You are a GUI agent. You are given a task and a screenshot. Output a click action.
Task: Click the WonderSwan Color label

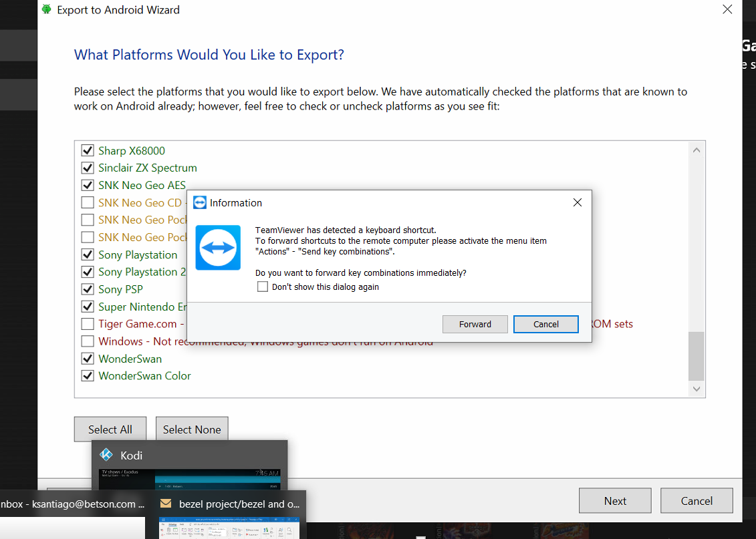(144, 376)
